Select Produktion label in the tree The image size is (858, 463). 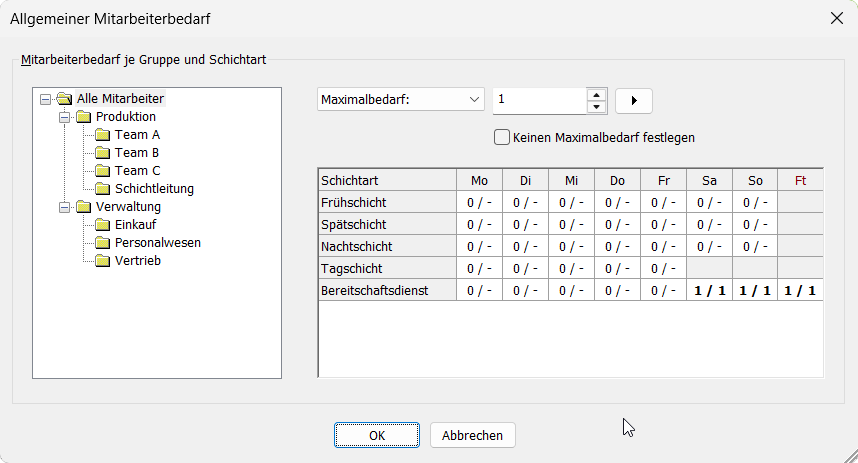[x=126, y=117]
